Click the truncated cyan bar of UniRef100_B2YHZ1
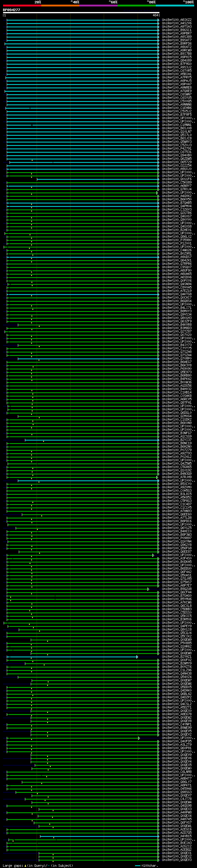The image size is (197, 868). point(73,657)
